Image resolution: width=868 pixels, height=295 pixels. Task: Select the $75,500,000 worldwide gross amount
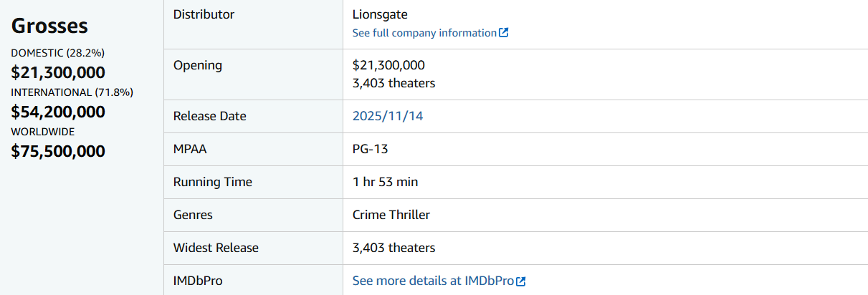58,151
